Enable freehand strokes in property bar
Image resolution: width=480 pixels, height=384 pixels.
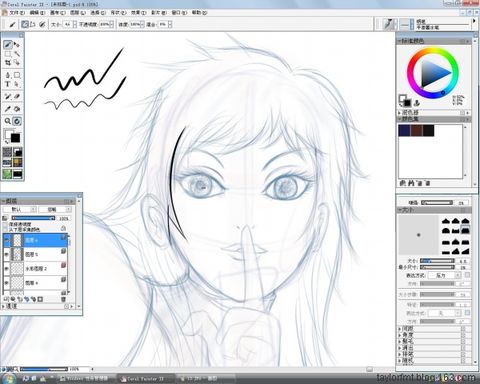[x=25, y=24]
